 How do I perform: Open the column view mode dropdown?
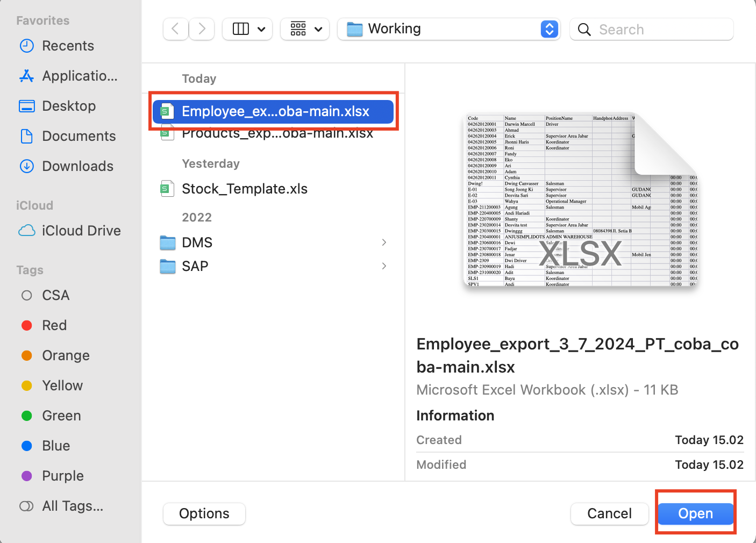click(247, 29)
